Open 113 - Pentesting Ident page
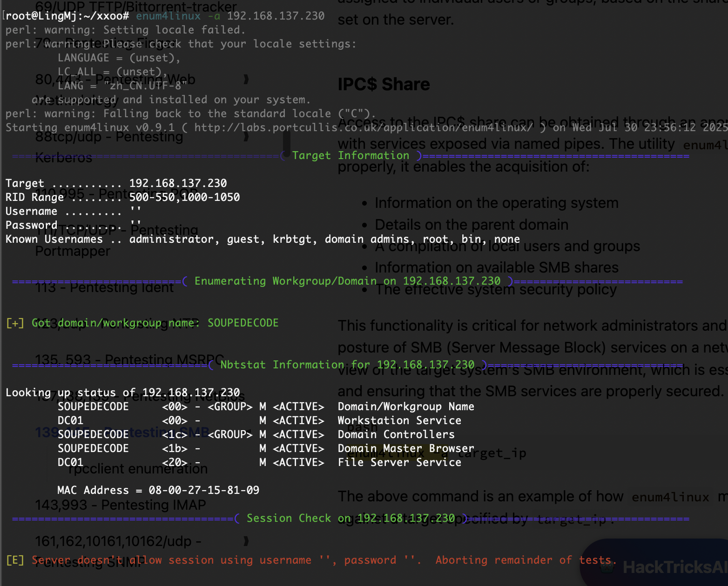728x586 pixels. point(104,287)
